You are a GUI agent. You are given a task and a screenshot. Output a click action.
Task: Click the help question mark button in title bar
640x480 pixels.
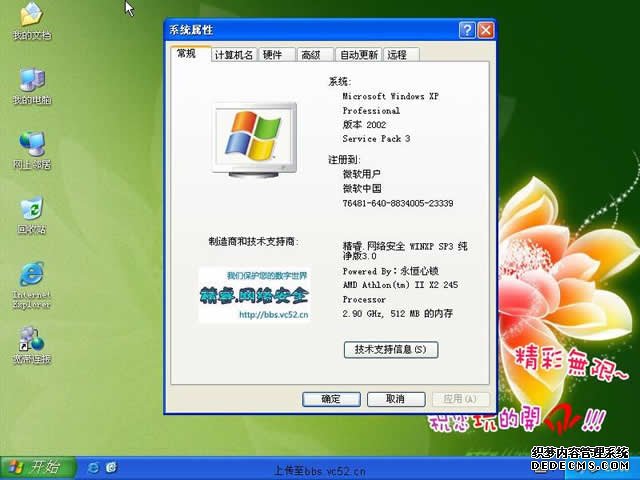(467, 30)
